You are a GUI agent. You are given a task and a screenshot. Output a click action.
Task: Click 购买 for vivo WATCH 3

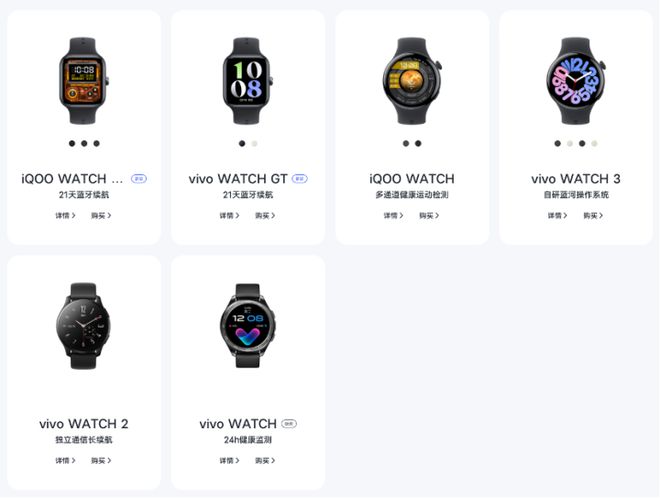coord(593,216)
